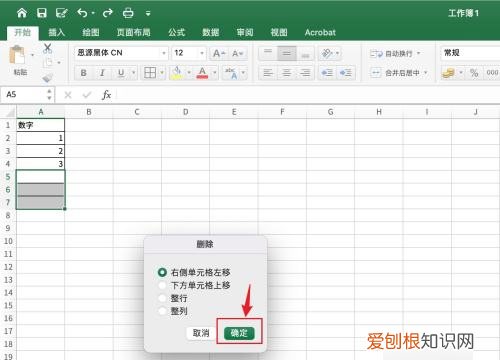This screenshot has height=360, width=500.
Task: Click 取消 in the delete dialog
Action: (201, 333)
